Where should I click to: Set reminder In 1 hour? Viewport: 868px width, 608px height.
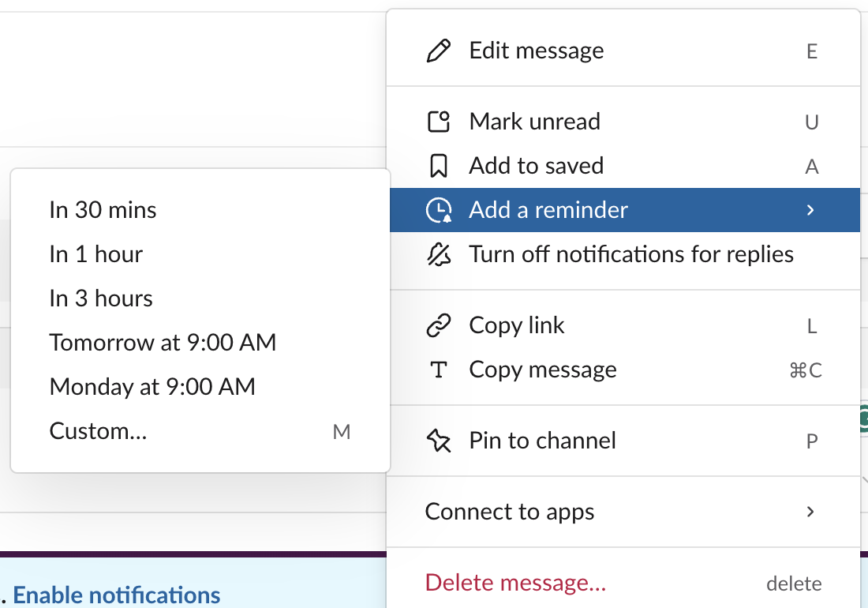[200, 255]
